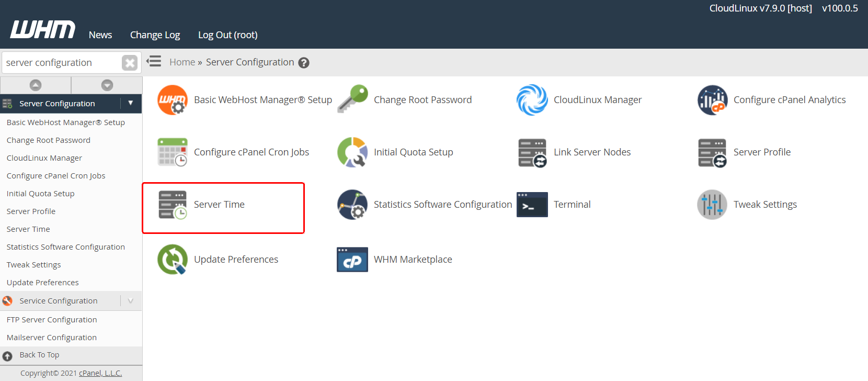Click the Server Configuration sidebar section icon
The height and width of the screenshot is (381, 868).
tap(7, 104)
